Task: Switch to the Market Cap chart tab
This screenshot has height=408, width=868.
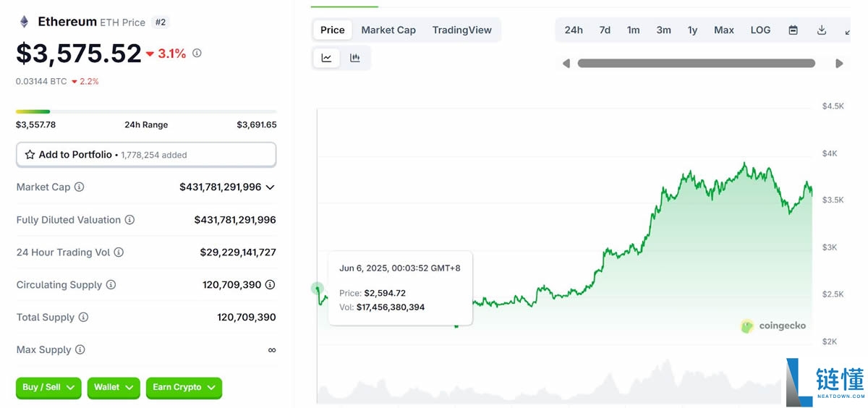Action: click(x=388, y=30)
